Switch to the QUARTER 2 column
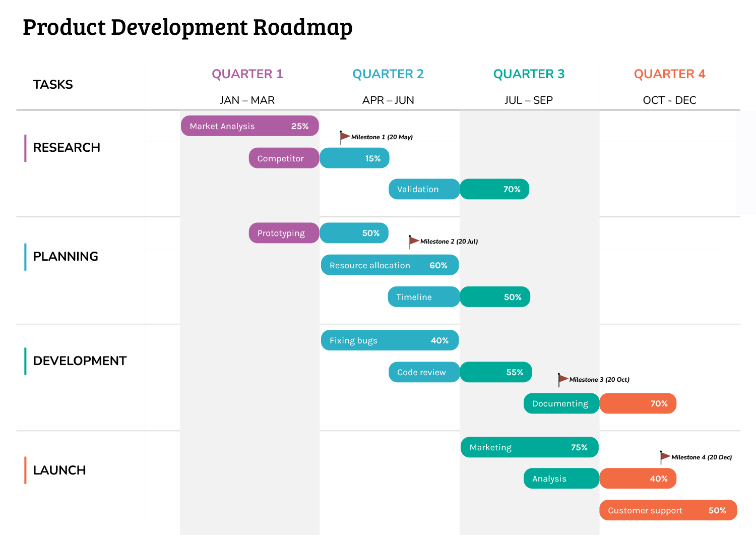 [x=388, y=74]
